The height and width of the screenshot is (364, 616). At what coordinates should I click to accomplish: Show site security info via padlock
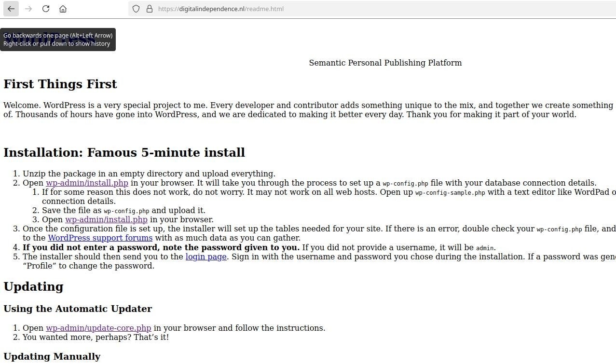(x=150, y=9)
